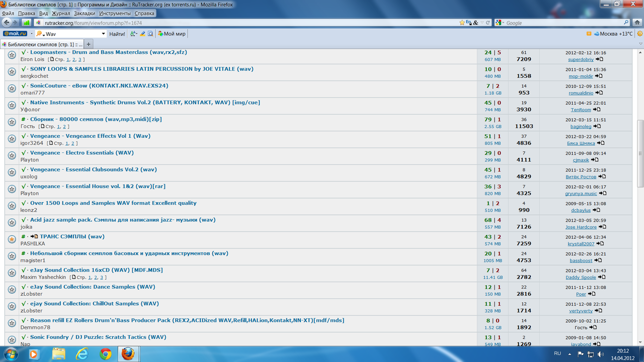Open newest-post arrow before ТРАНС СЭМПЛЫ title
The height and width of the screenshot is (362, 644).
(x=34, y=236)
